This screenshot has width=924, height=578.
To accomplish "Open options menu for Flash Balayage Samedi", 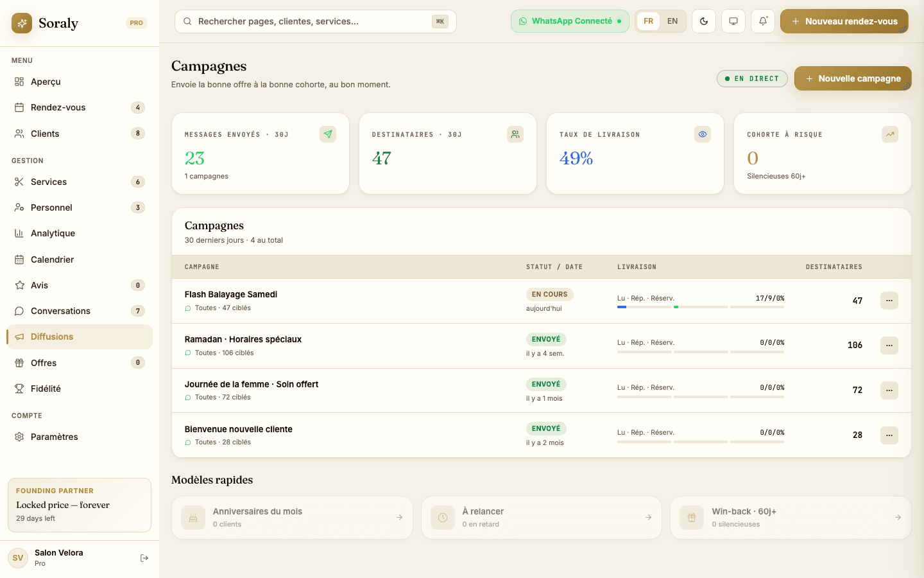I will click(889, 301).
